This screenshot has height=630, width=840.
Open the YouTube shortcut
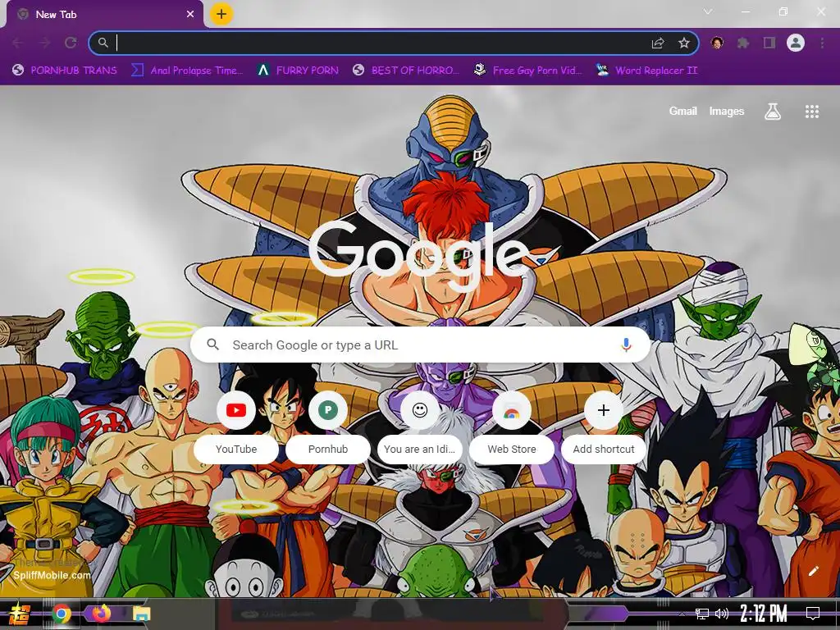pos(236,426)
